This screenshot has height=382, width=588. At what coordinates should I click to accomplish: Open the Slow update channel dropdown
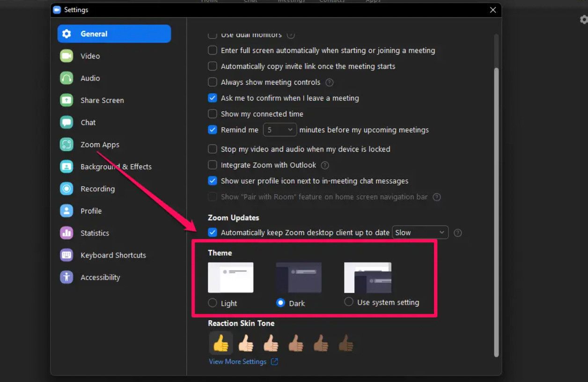tap(420, 233)
